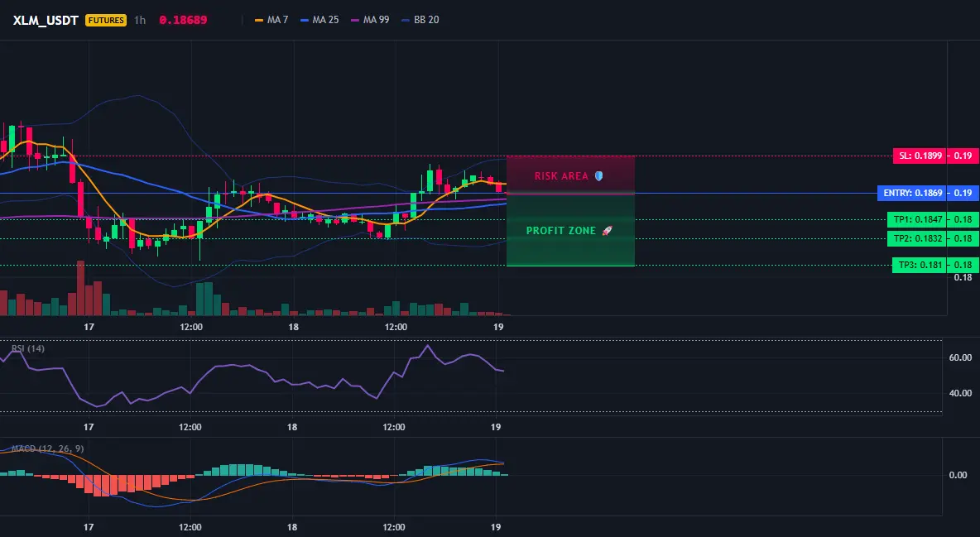Click the yellow FUTURES badge
Screen dimensions: 980x537
(x=106, y=20)
